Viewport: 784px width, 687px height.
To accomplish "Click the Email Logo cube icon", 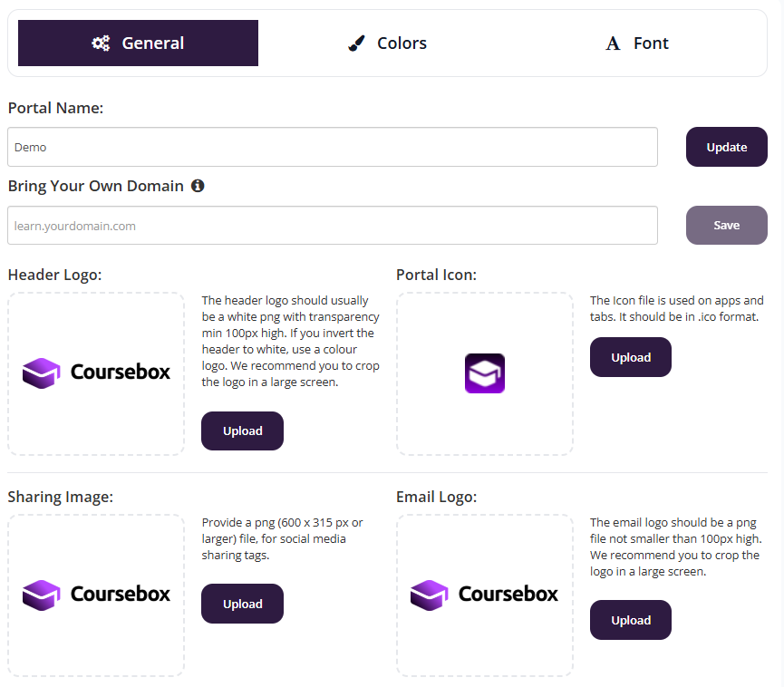I will (429, 595).
